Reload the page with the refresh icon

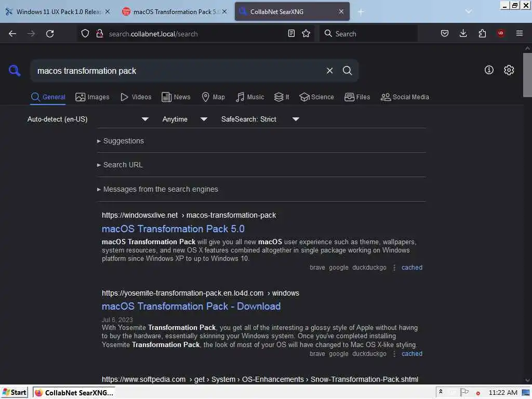[50, 34]
